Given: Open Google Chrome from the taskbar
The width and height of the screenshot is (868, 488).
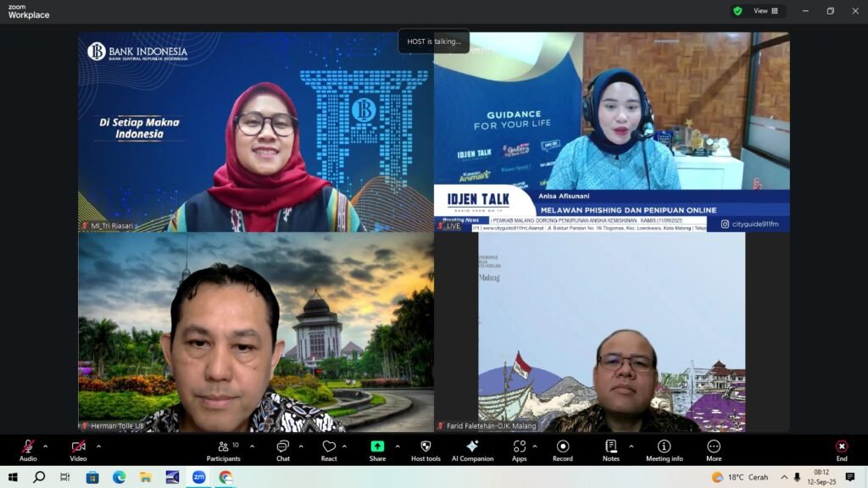Looking at the screenshot, I should [225, 477].
